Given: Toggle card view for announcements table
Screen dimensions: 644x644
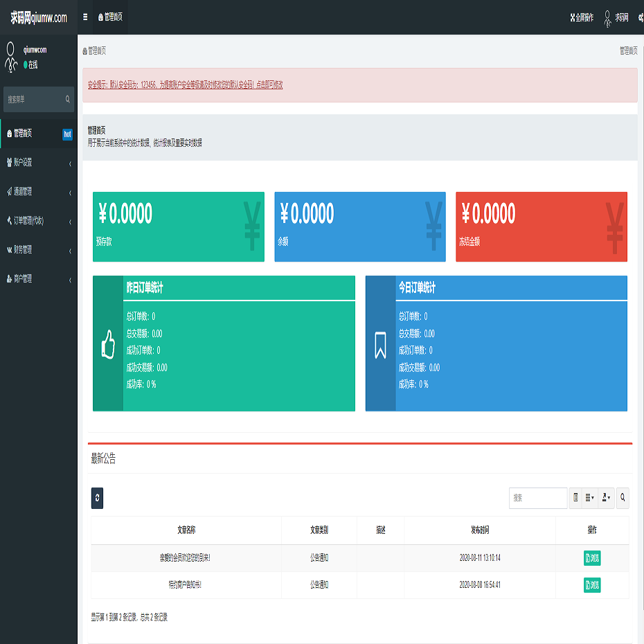Looking at the screenshot, I should coord(575,498).
